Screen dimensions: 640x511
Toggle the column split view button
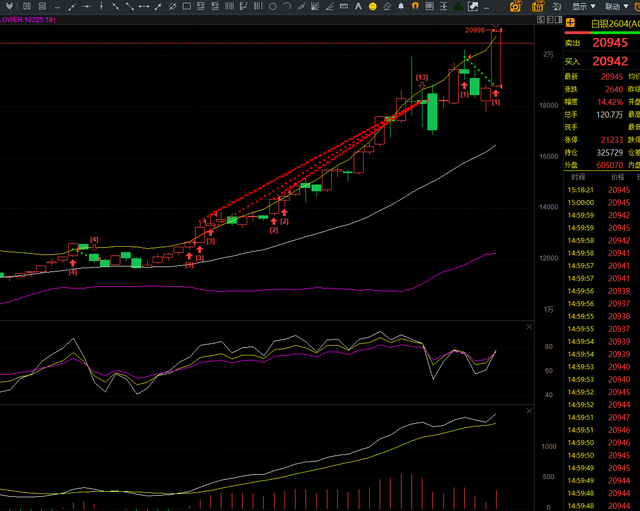click(558, 20)
